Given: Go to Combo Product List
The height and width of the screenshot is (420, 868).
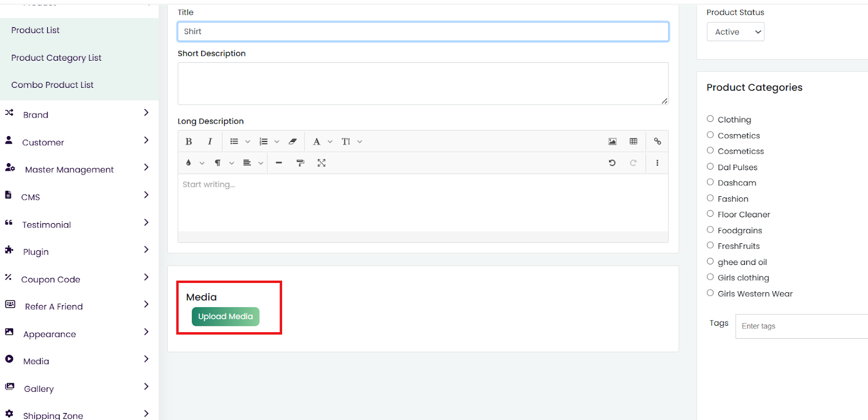Looking at the screenshot, I should coord(53,85).
